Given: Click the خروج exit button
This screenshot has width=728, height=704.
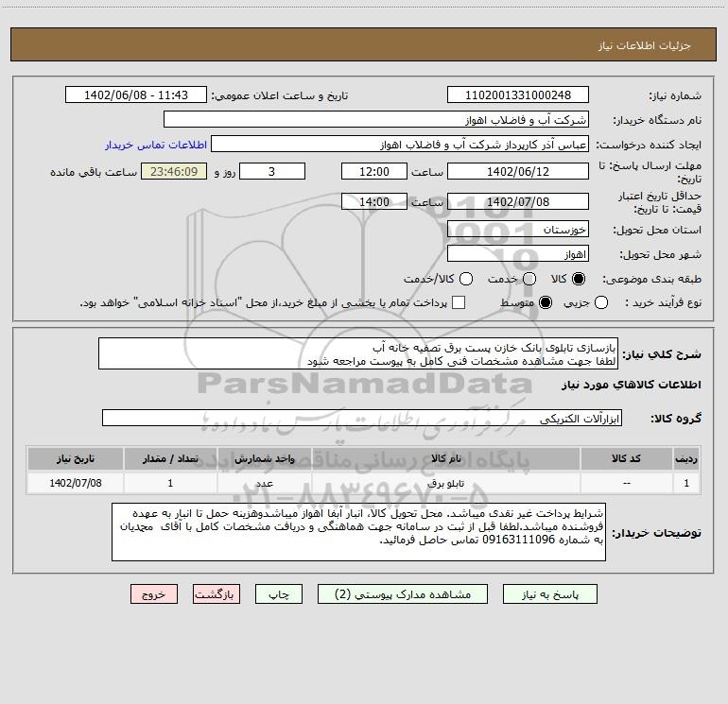Looking at the screenshot, I should point(154,594).
